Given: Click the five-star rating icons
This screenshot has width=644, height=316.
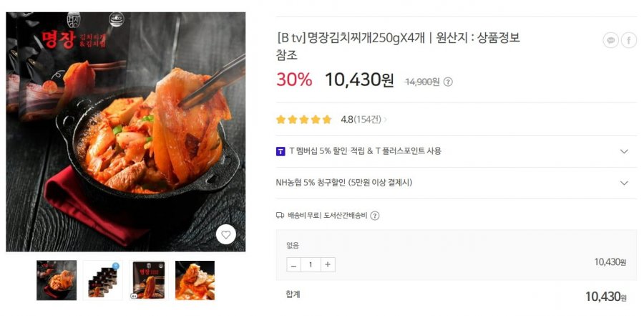Looking at the screenshot, I should tap(304, 120).
